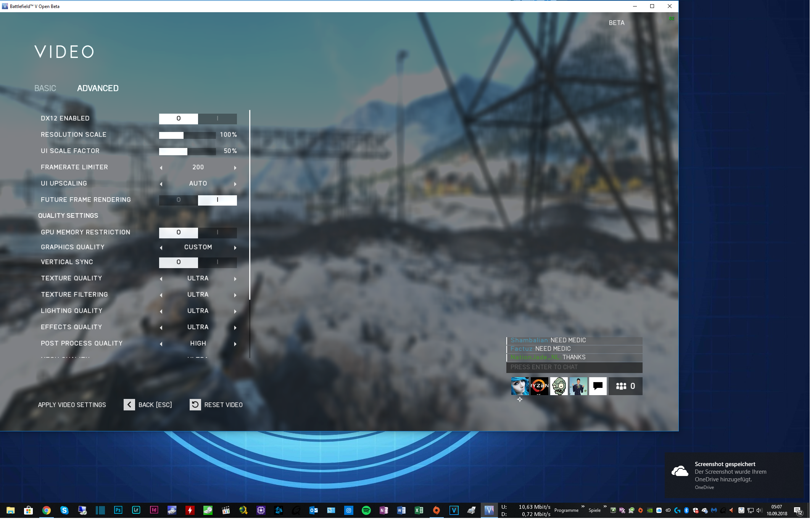Open Spotify from the taskbar
The image size is (812, 521).
[366, 510]
